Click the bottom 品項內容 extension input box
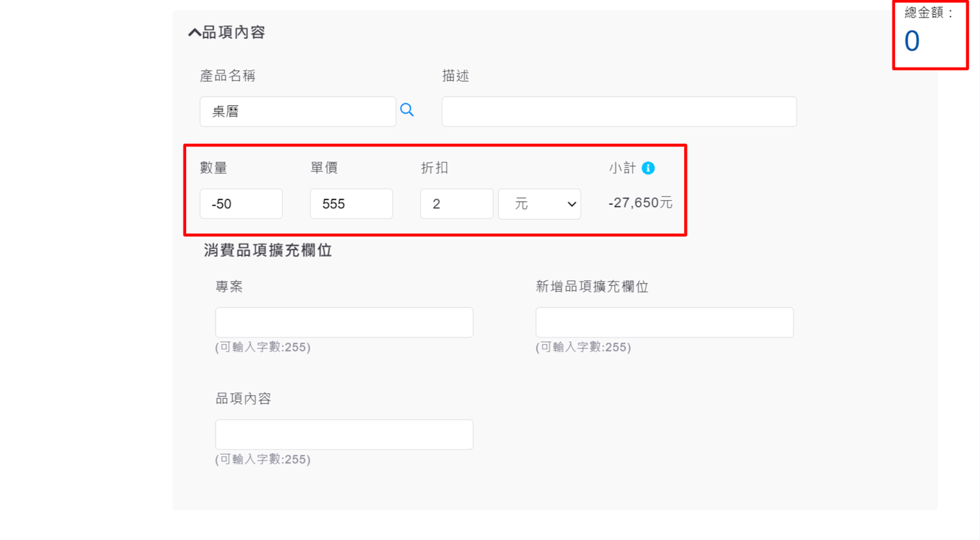The width and height of the screenshot is (980, 540). tap(344, 435)
